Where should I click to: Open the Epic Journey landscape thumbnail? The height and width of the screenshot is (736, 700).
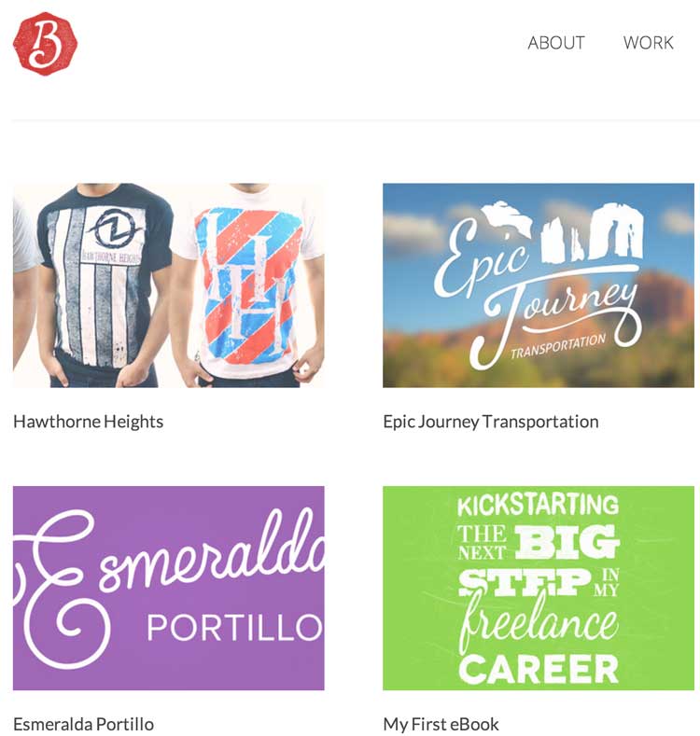539,285
